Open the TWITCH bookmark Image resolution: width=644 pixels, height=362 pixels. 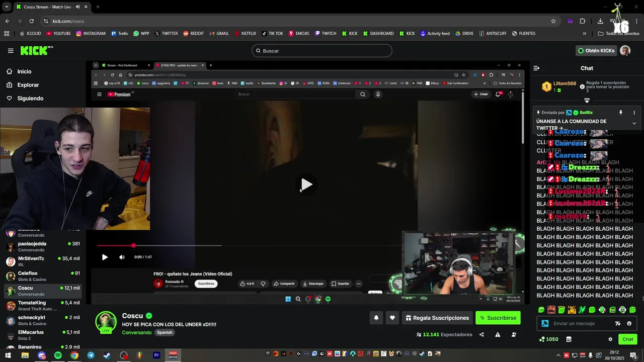(326, 34)
